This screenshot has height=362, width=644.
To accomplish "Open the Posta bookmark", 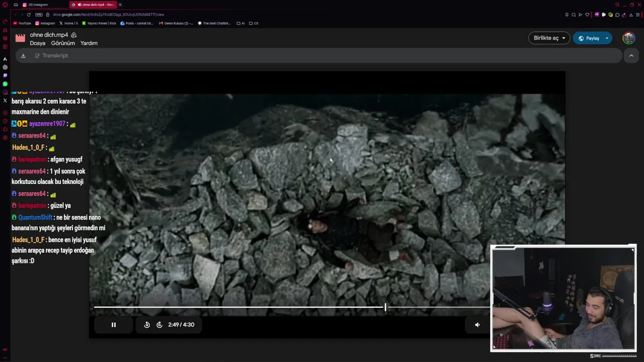I will 137,23.
